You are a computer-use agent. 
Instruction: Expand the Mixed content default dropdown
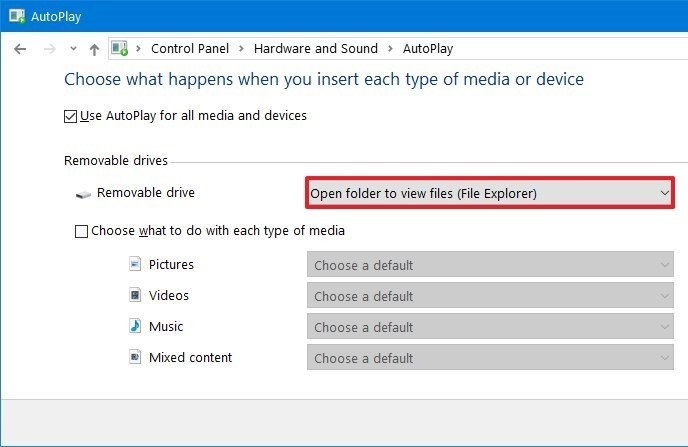point(489,358)
